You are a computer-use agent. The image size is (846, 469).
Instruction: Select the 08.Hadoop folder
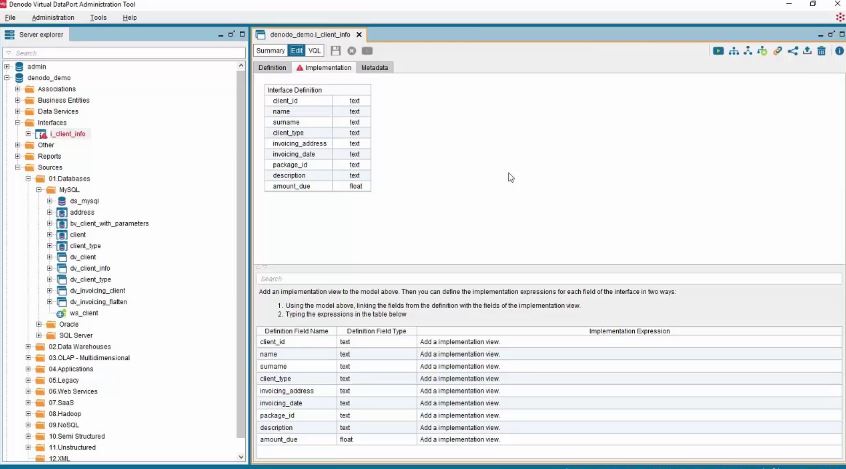(x=65, y=414)
